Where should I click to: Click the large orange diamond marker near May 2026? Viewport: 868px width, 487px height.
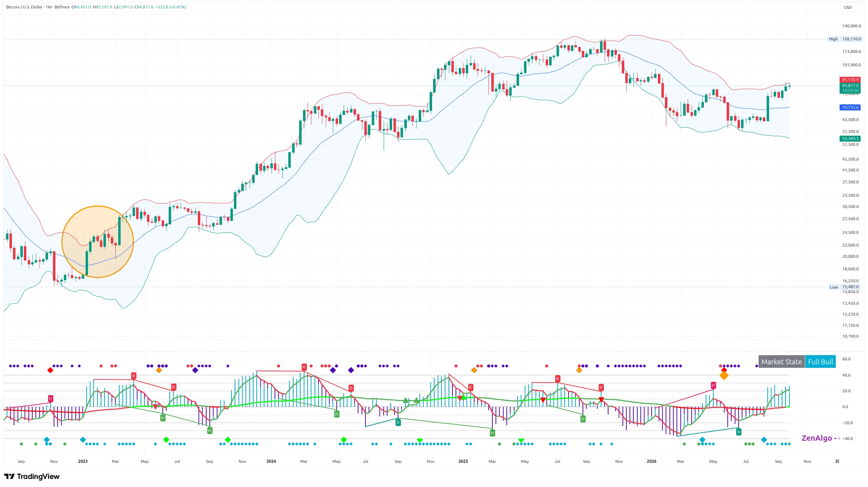724,376
